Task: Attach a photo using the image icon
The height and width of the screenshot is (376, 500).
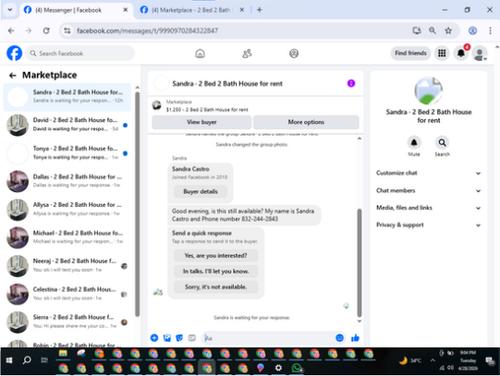Action: [x=167, y=338]
